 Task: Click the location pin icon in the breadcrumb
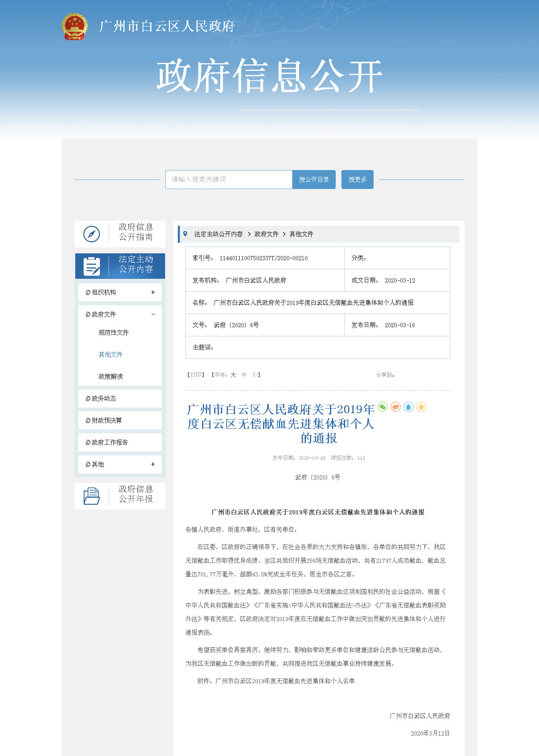(x=185, y=234)
